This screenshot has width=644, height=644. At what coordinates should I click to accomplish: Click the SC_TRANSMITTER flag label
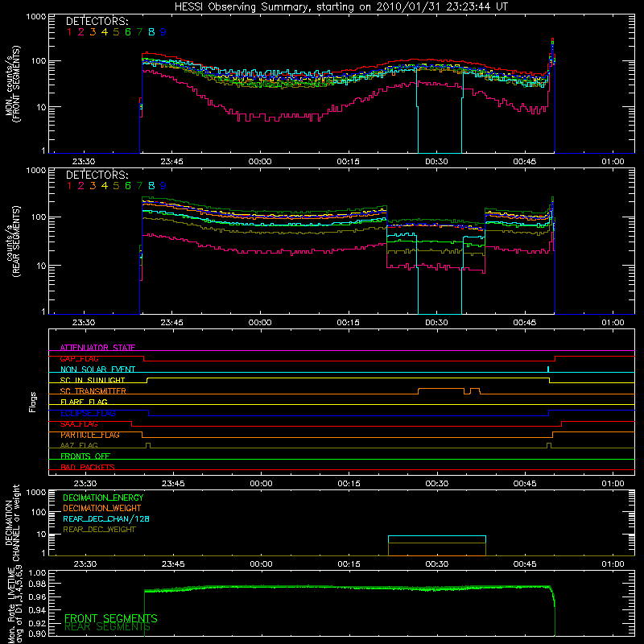pyautogui.click(x=93, y=391)
